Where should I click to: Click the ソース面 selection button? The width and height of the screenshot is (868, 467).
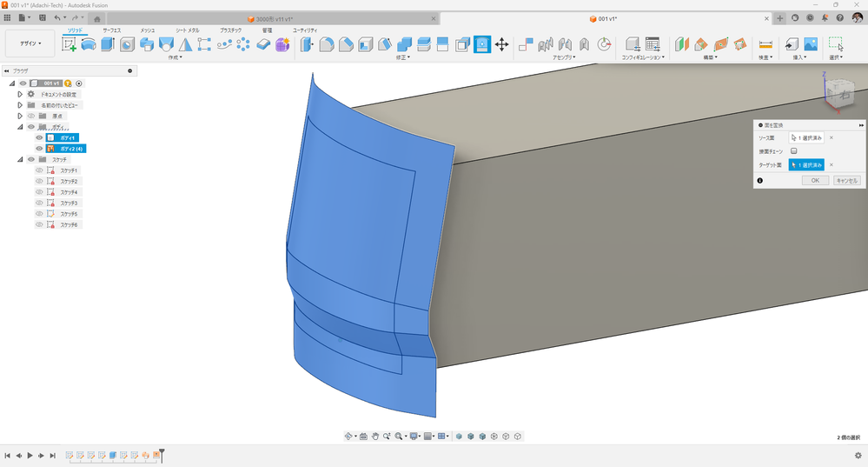tap(806, 138)
